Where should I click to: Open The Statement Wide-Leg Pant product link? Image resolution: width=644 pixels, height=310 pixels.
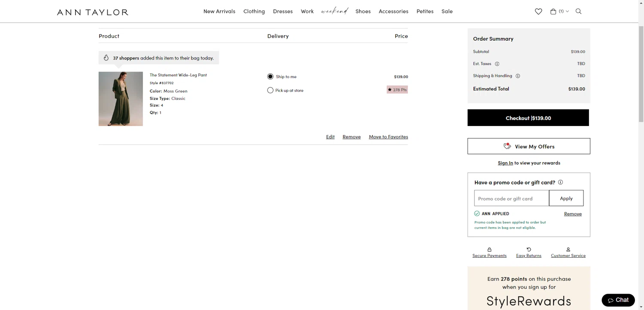178,75
